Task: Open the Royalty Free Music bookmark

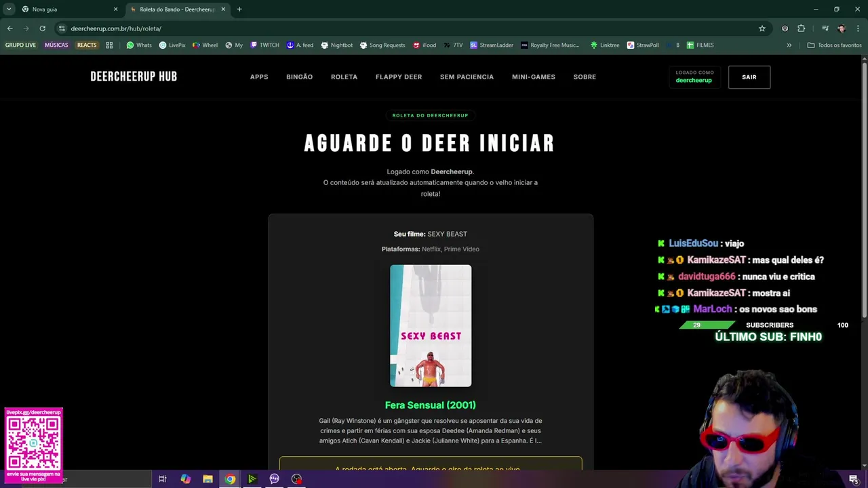Action: [x=550, y=45]
